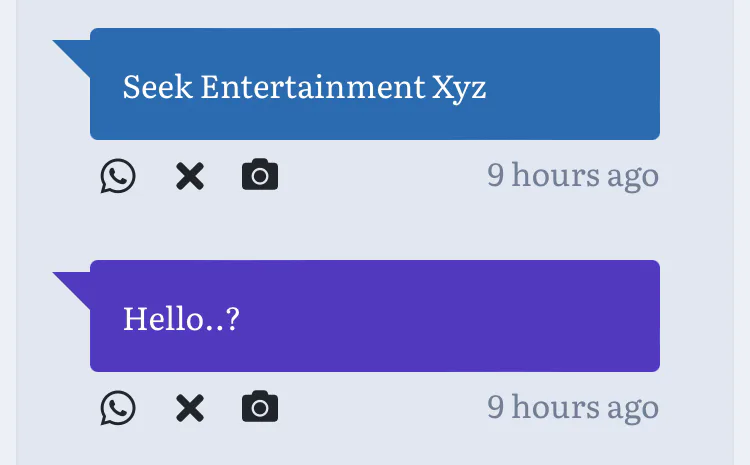Share the Hello..? message via WhatsApp
Screen dimensions: 750x465
click(x=118, y=408)
